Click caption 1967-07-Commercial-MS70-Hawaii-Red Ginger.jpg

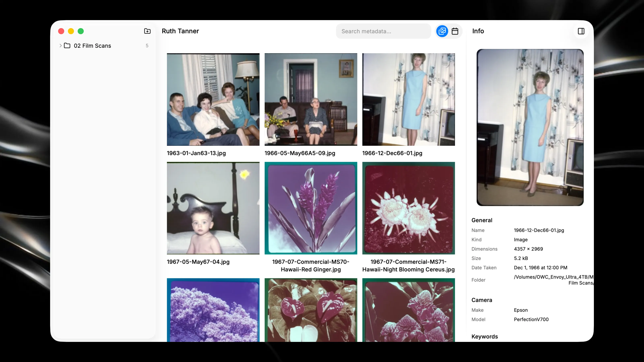311,265
